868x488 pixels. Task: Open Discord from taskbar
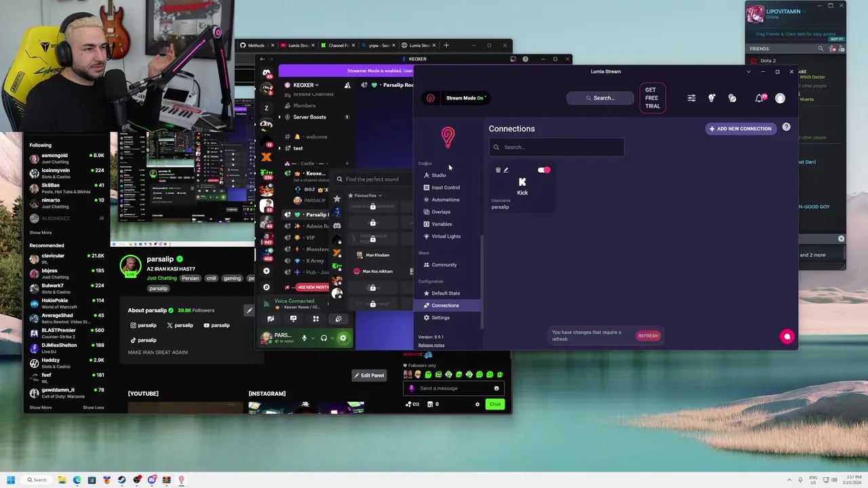(x=151, y=480)
